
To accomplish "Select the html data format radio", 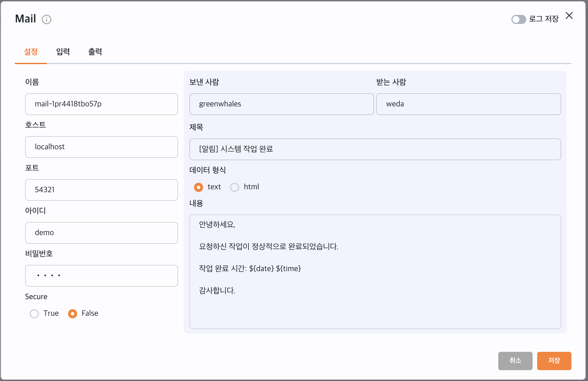I will (235, 187).
